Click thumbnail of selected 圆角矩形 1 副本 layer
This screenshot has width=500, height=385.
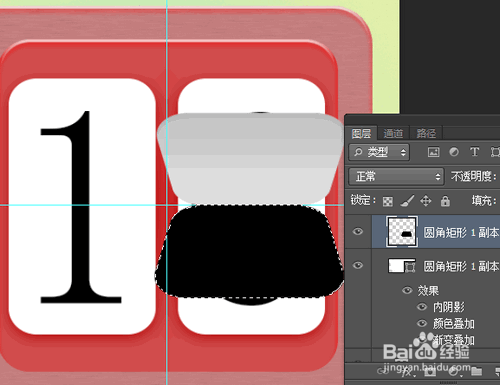[x=402, y=231]
